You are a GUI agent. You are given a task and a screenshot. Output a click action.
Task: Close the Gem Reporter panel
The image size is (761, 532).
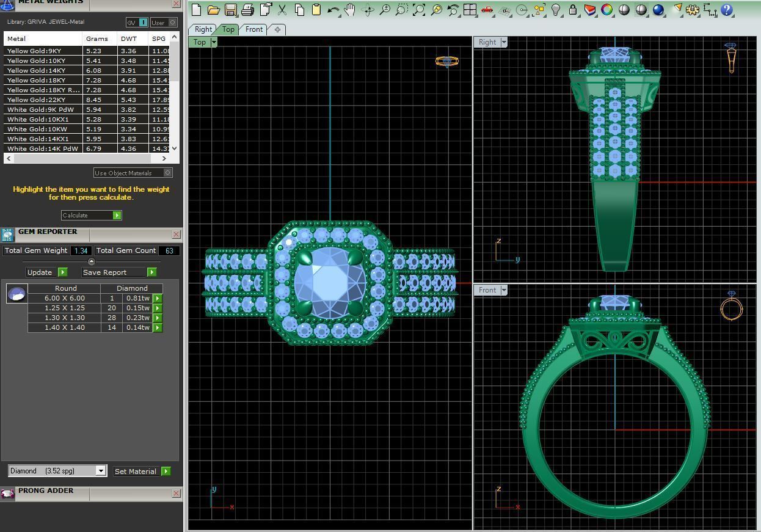pyautogui.click(x=176, y=234)
